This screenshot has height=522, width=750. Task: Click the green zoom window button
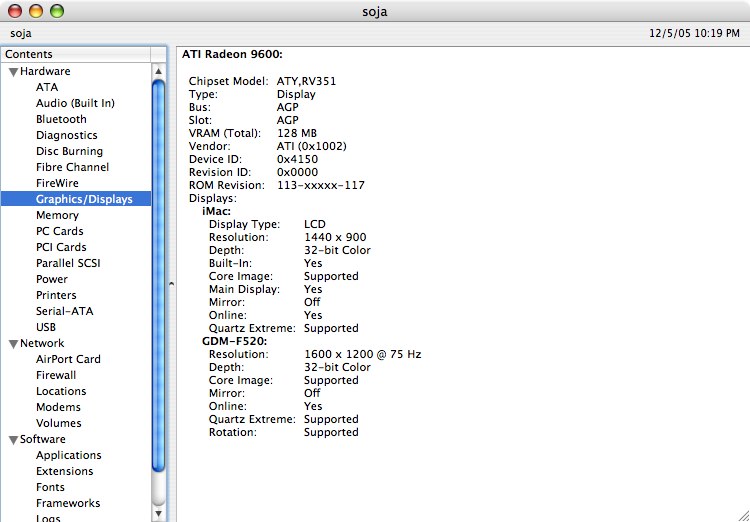tap(57, 11)
